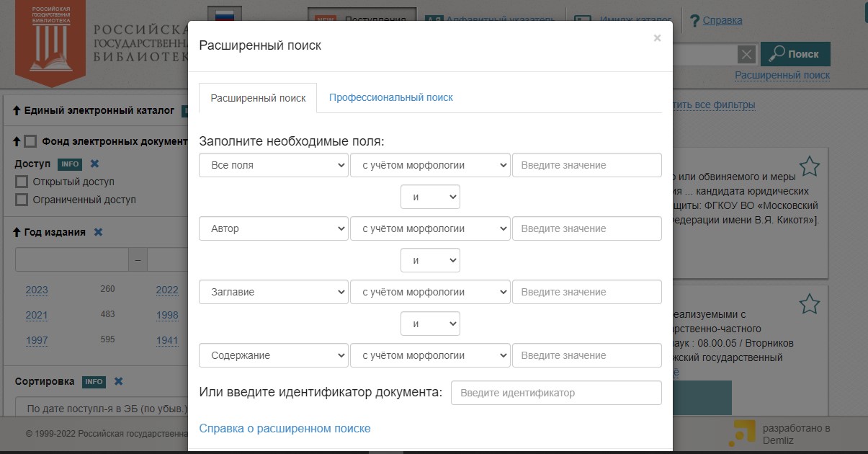The height and width of the screenshot is (454, 868).
Task: Click the document identifier input field
Action: coord(556,393)
